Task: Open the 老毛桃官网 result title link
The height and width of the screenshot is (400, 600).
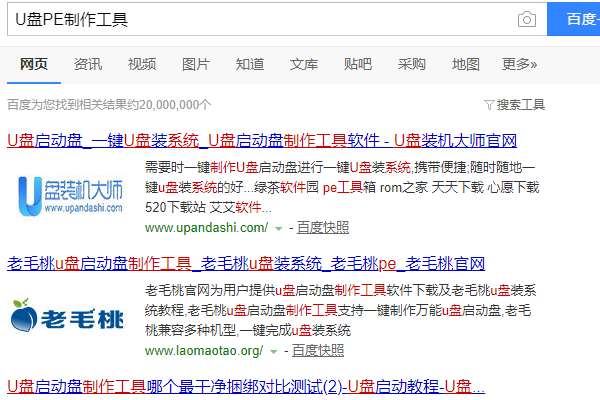Action: point(246,264)
